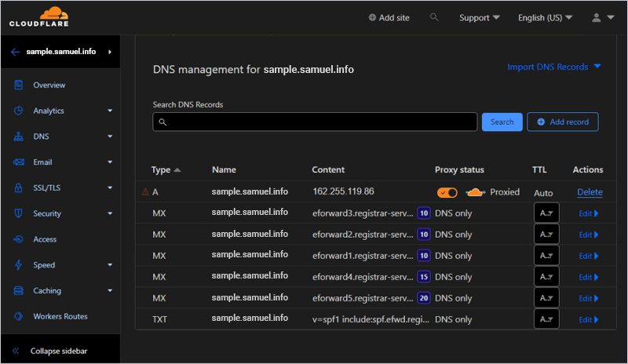Expand the Speed sidebar section arrow
The width and height of the screenshot is (628, 364).
110,264
